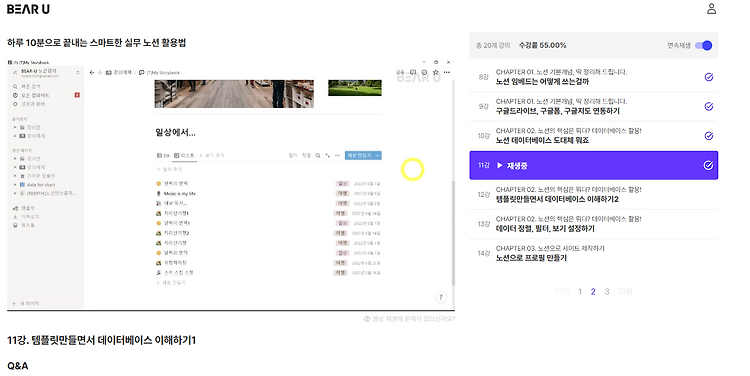
Task: Click completion check icon on 재생중 row
Action: (x=708, y=166)
